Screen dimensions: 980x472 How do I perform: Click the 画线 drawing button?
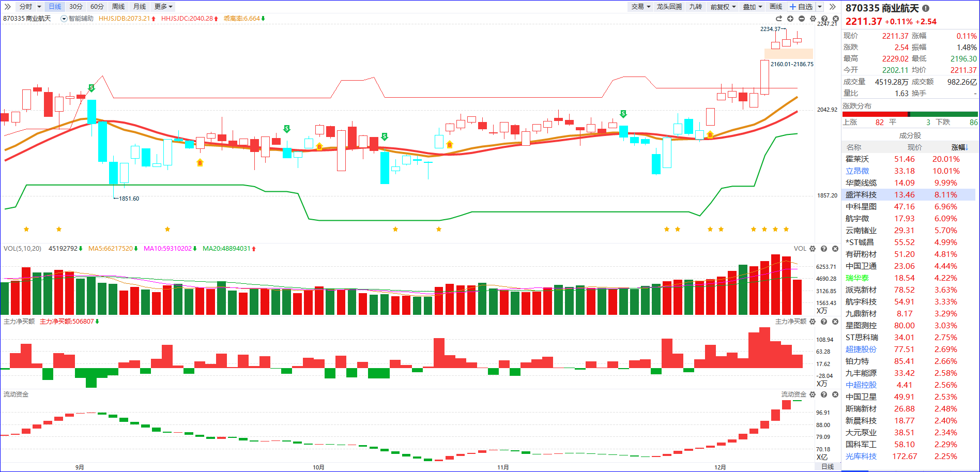(776, 7)
